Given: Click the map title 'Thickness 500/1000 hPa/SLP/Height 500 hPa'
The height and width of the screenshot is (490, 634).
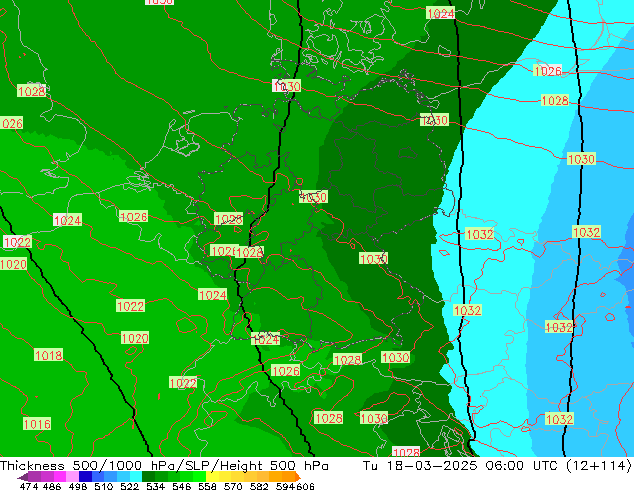Looking at the screenshot, I should point(164,466).
